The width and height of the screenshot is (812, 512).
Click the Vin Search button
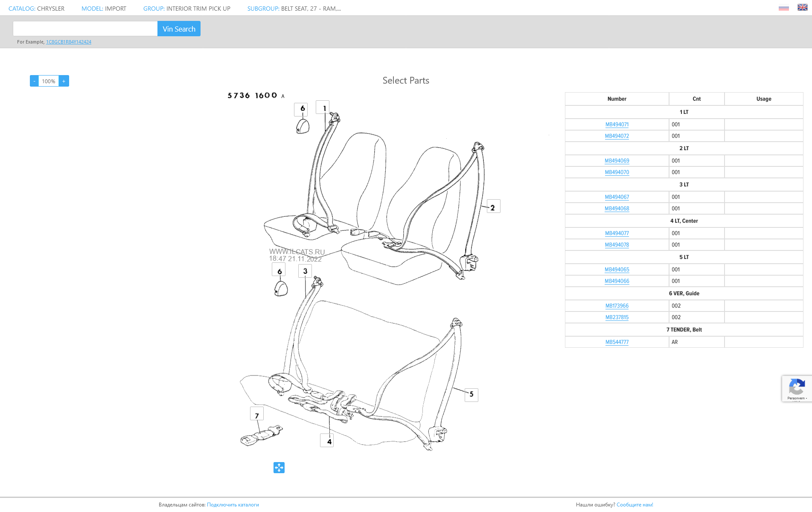pos(179,29)
